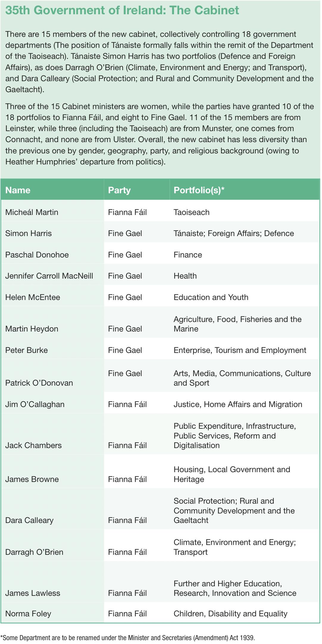Select the Micheál Martin name cell
The height and width of the screenshot is (644, 322).
click(x=32, y=212)
